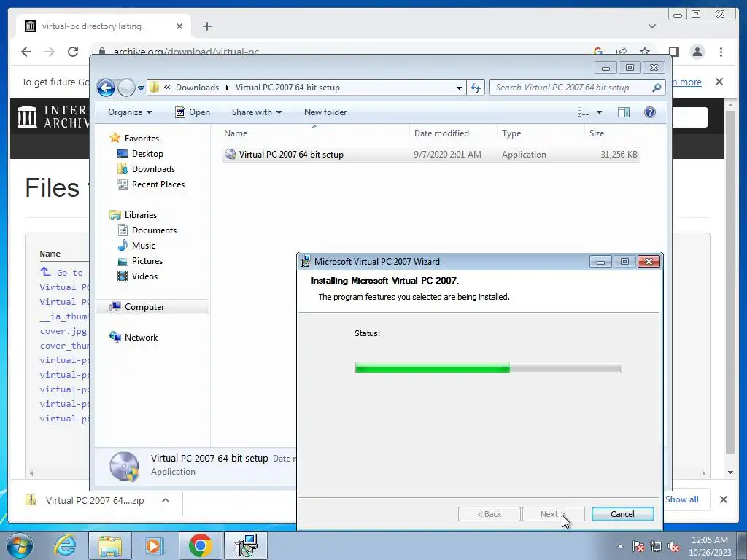The image size is (747, 560).
Task: Select the virtual-pc directory listing tab
Action: pyautogui.click(x=104, y=26)
